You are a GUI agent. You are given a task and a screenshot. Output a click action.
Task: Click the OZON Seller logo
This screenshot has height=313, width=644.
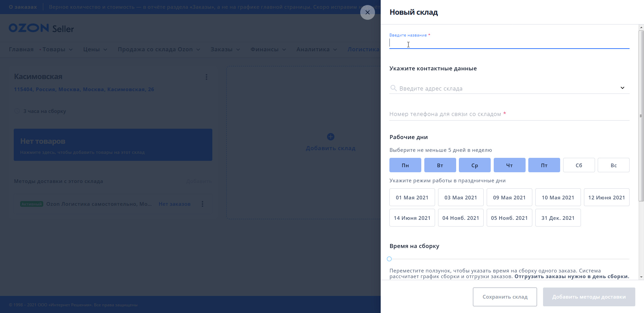[x=41, y=28]
